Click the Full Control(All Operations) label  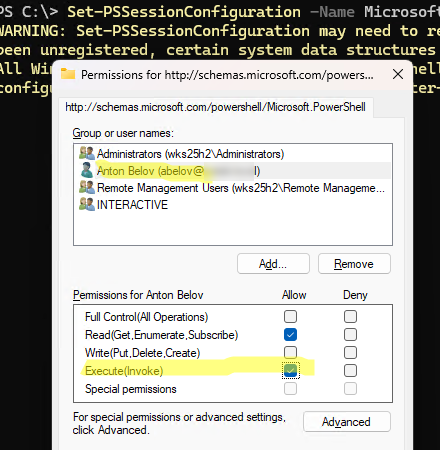click(x=146, y=317)
